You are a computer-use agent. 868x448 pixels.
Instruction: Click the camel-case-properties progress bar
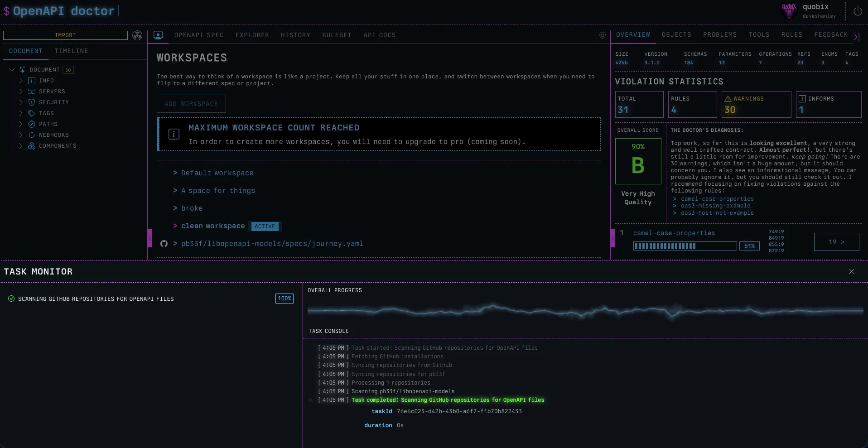pyautogui.click(x=685, y=246)
